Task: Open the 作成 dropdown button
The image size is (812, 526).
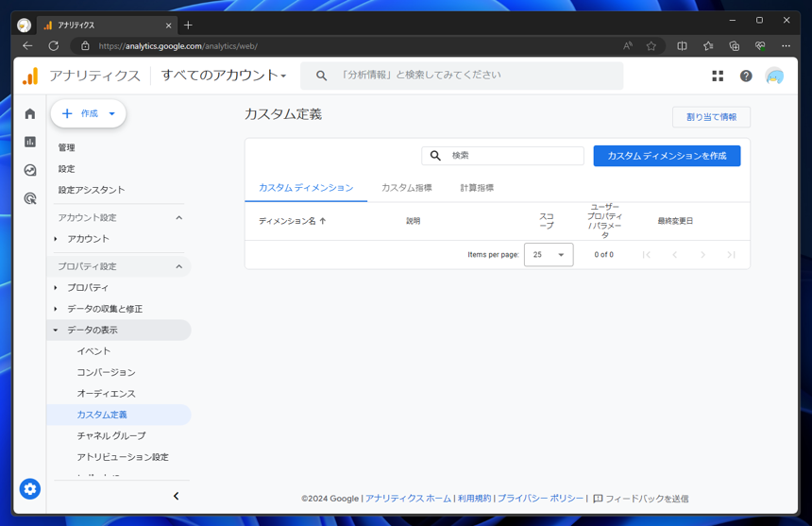Action: [x=88, y=113]
